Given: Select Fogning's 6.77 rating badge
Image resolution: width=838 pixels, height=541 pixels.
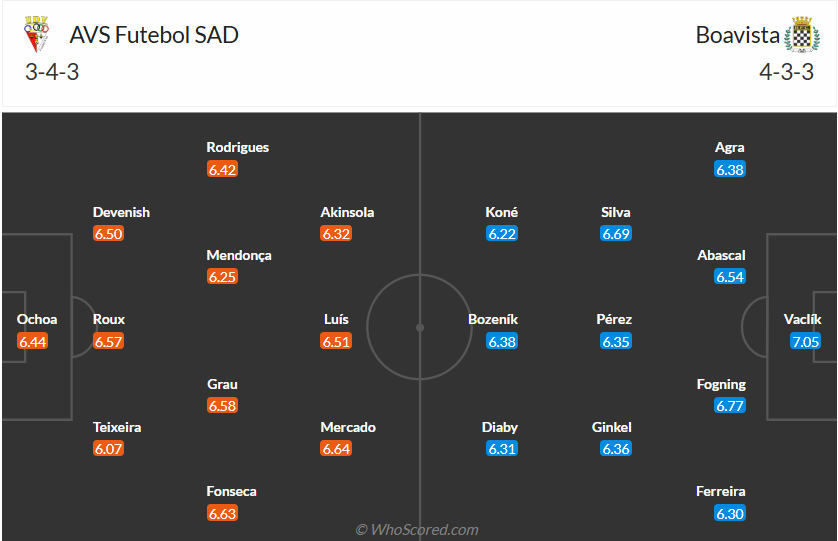Looking at the screenshot, I should click(x=730, y=406).
